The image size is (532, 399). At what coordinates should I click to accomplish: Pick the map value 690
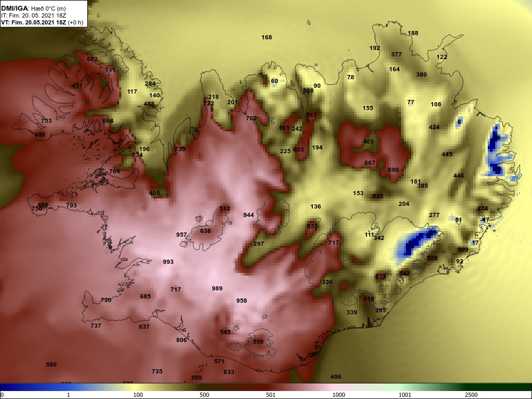[393, 170]
